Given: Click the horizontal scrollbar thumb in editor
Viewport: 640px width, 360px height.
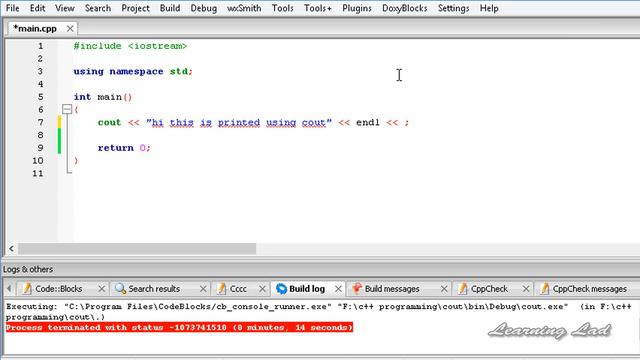Looking at the screenshot, I should coord(137,248).
